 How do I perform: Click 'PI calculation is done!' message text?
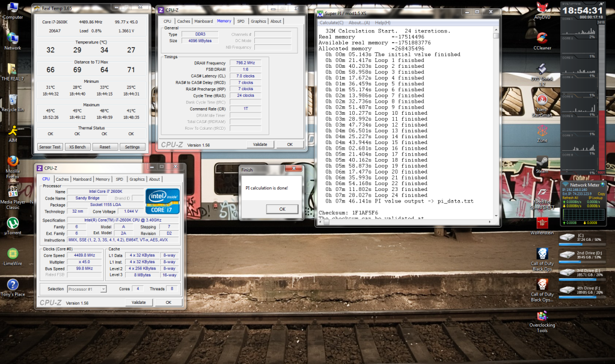click(267, 188)
